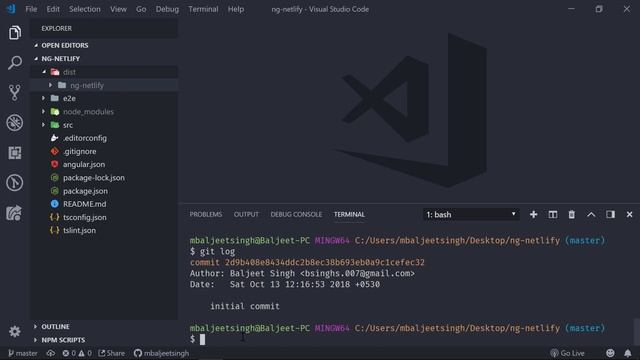
Task: Switch to the Debug Console tab
Action: click(x=296, y=214)
